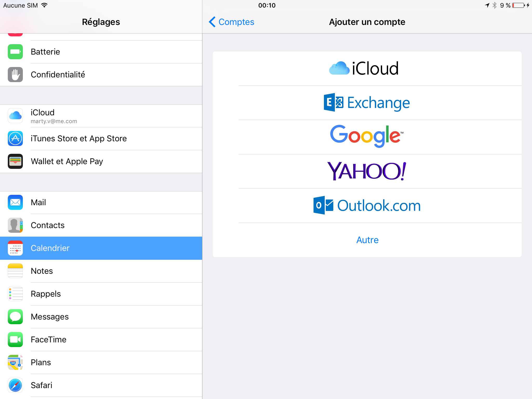The image size is (532, 399).
Task: Tap the Confidentialité hand icon
Action: (x=15, y=75)
